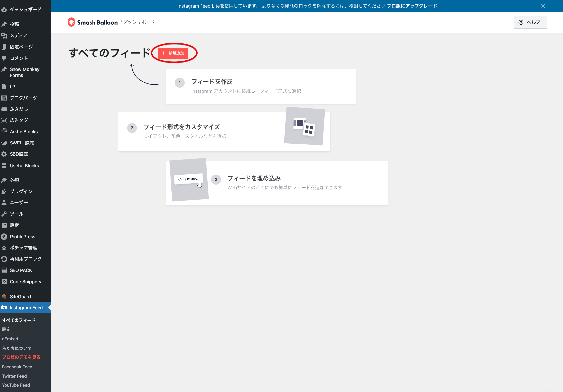Open the 私たちについて submenu item

point(17,348)
